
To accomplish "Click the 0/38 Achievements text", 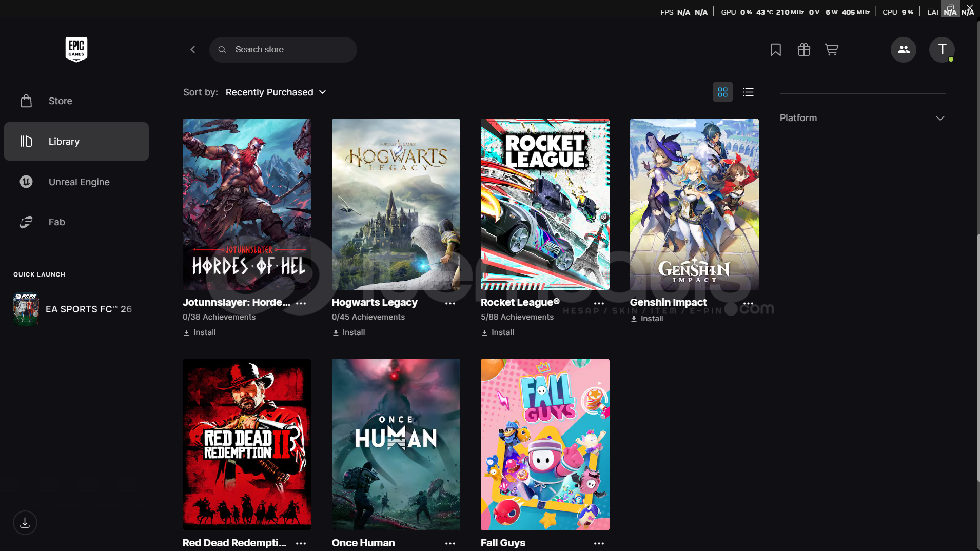I will tap(219, 317).
